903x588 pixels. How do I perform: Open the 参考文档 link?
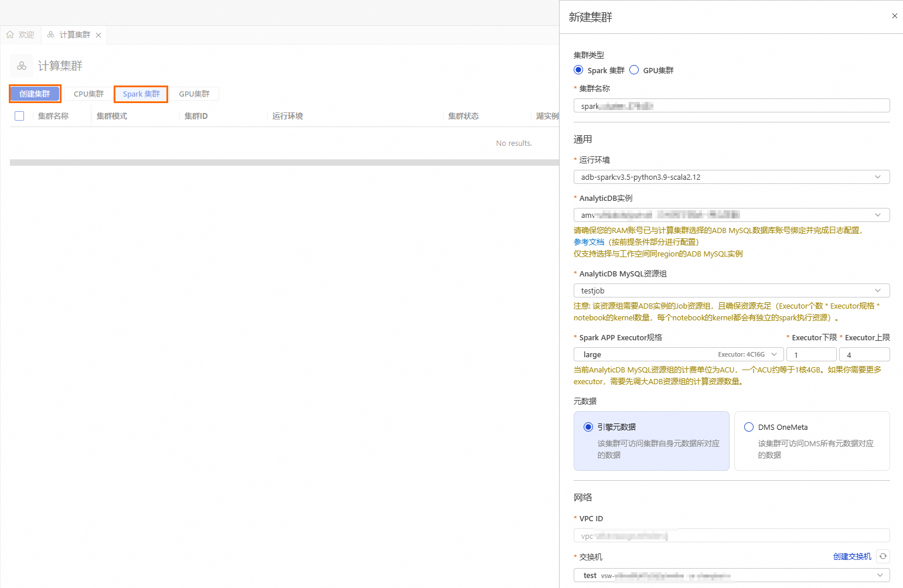click(x=588, y=242)
